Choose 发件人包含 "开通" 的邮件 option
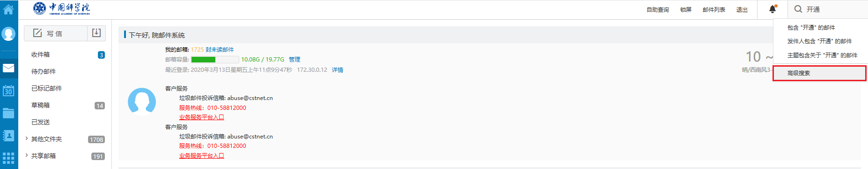 [819, 41]
